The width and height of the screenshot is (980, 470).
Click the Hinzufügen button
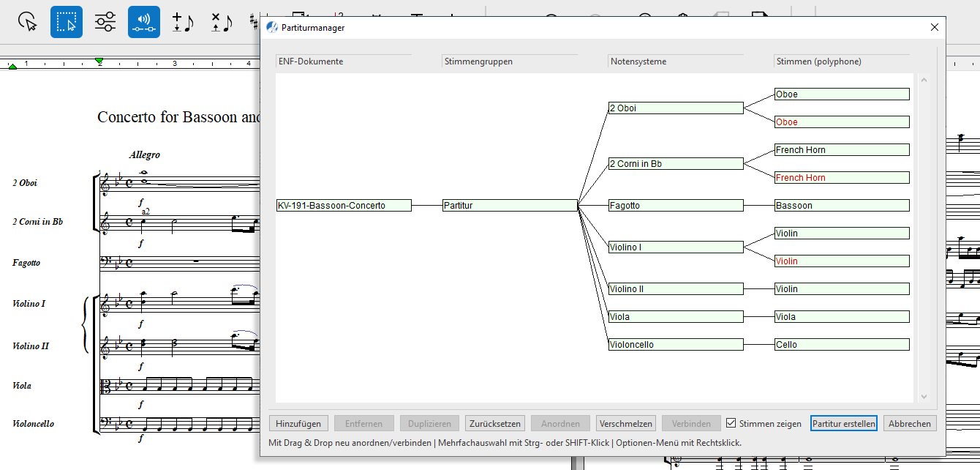pyautogui.click(x=298, y=424)
